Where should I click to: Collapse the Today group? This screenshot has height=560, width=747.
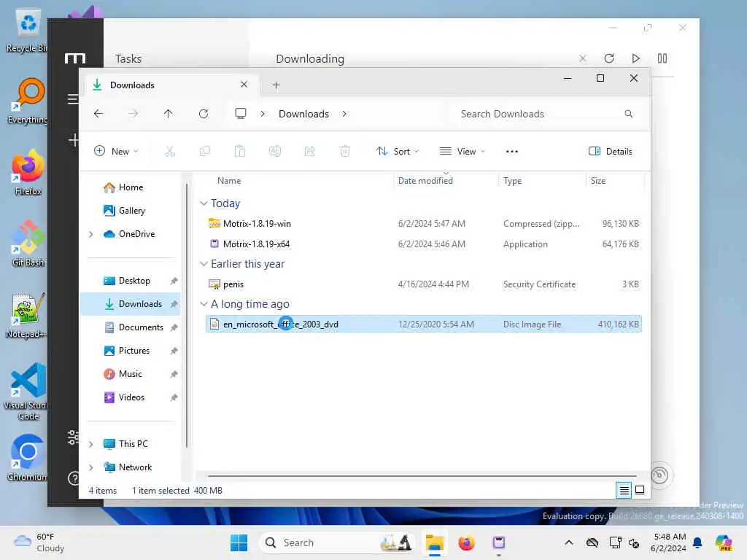click(204, 203)
